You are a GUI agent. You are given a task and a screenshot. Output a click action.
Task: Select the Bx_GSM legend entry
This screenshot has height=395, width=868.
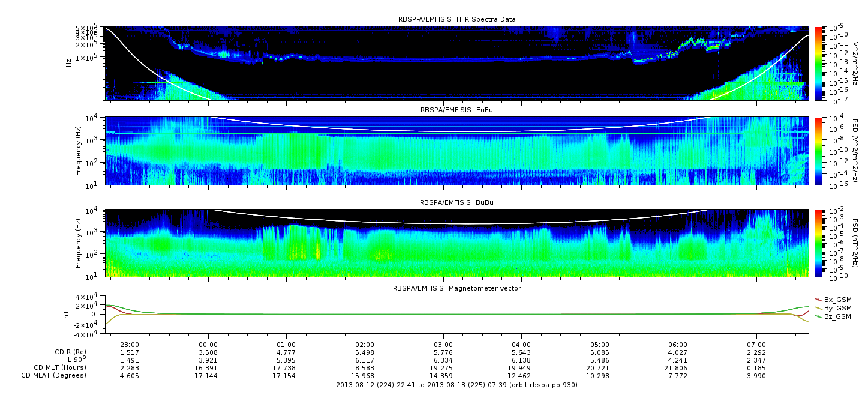[833, 299]
